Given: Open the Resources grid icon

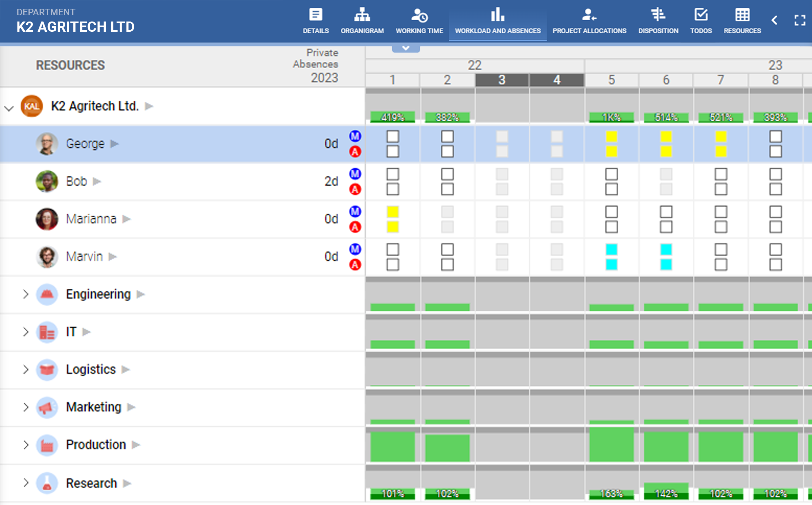Looking at the screenshot, I should pyautogui.click(x=742, y=15).
